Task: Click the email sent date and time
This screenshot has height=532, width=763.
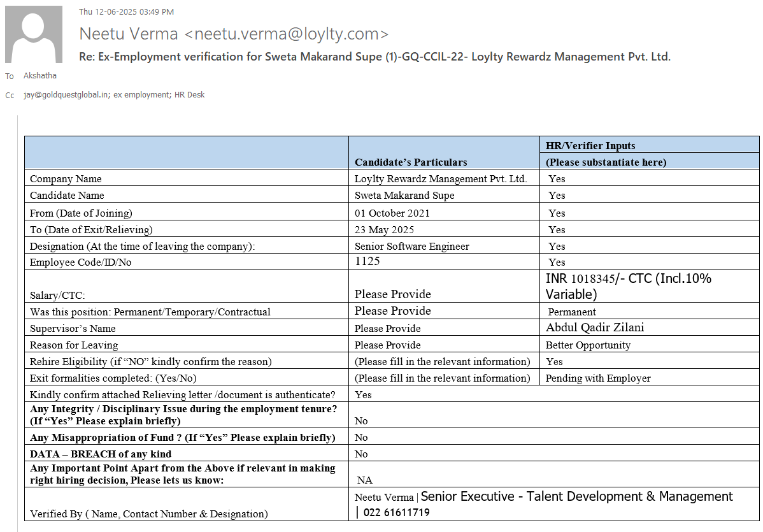Action: [126, 11]
